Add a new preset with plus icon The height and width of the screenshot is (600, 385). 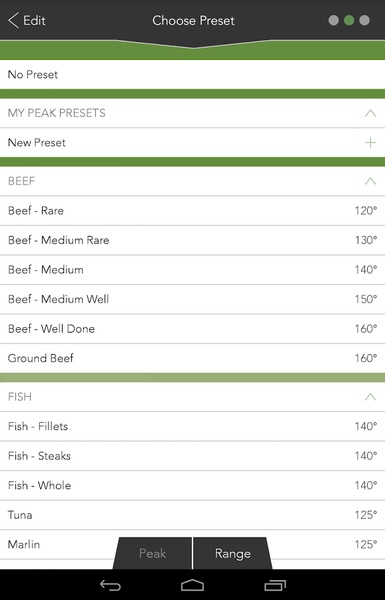370,143
